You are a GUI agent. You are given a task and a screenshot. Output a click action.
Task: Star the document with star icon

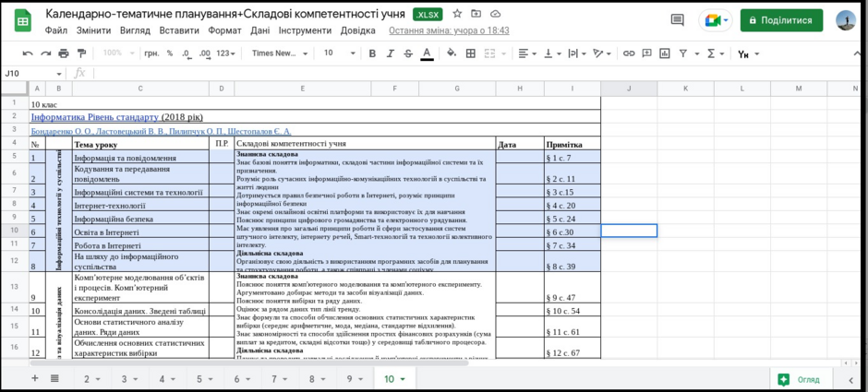(x=457, y=14)
